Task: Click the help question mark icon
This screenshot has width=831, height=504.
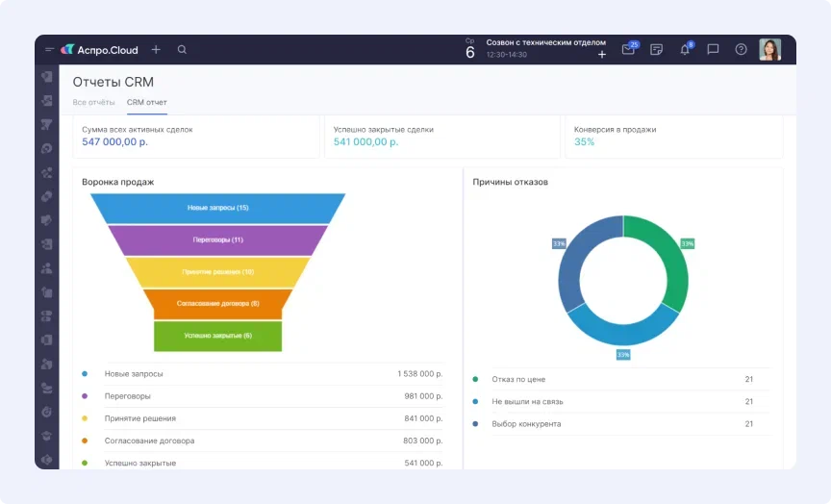Action: point(741,50)
